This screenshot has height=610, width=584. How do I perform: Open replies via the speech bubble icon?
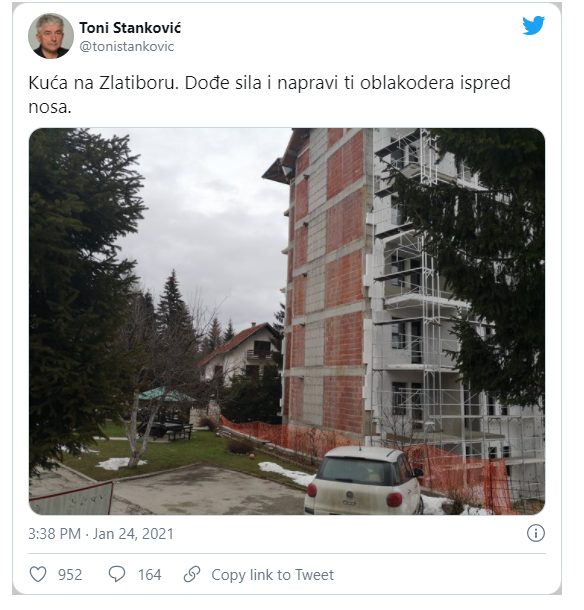pyautogui.click(x=117, y=574)
